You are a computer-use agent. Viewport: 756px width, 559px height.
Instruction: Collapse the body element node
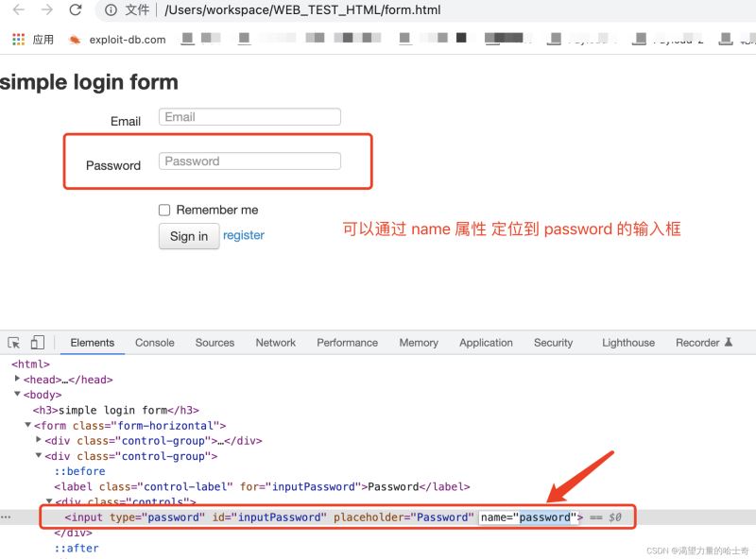click(18, 395)
